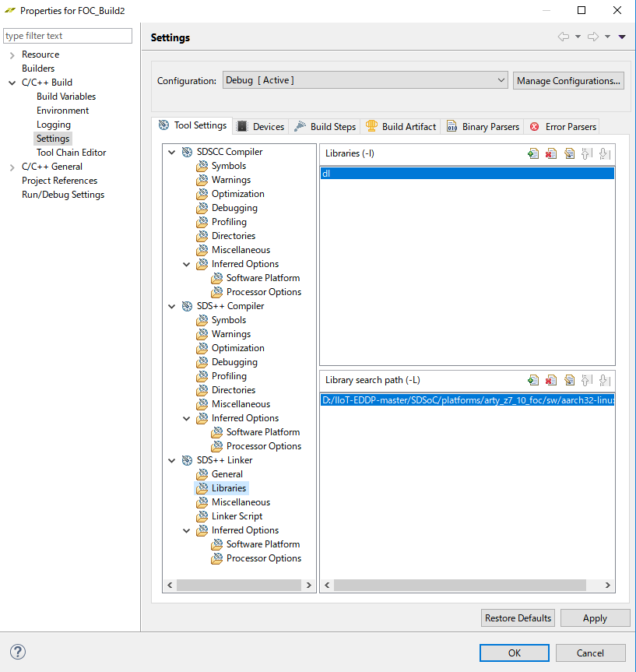
Task: Edit the selected Library search path entry
Action: pos(569,380)
